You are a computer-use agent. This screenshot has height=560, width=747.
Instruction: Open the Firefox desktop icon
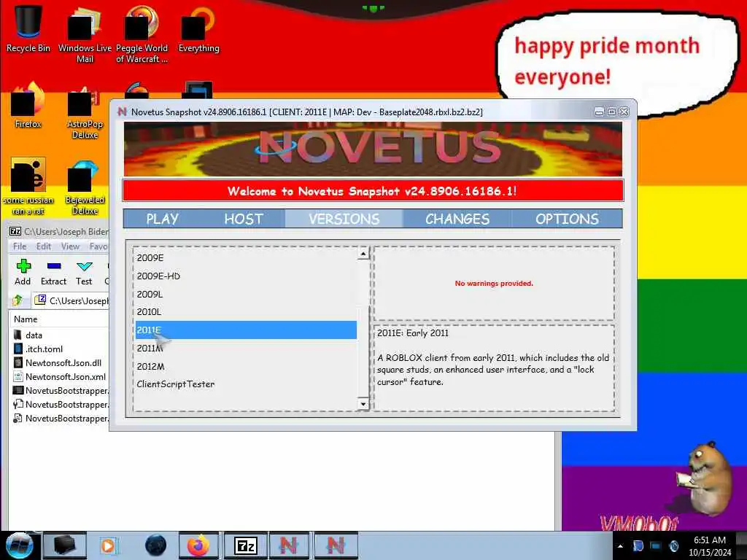28,106
